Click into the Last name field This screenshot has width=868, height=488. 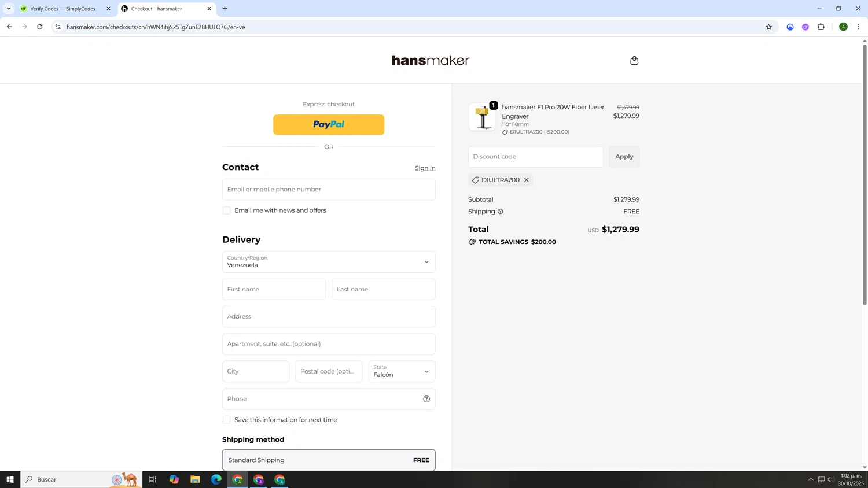pos(384,289)
